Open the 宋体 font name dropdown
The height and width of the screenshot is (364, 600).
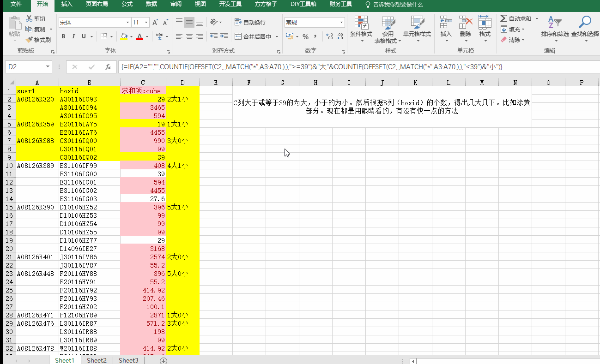[x=127, y=23]
